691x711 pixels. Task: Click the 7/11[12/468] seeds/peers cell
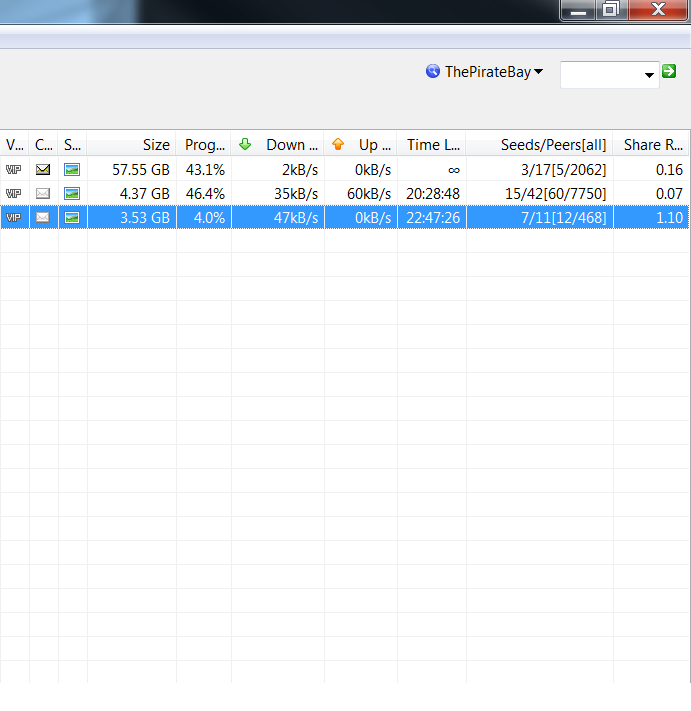click(540, 218)
